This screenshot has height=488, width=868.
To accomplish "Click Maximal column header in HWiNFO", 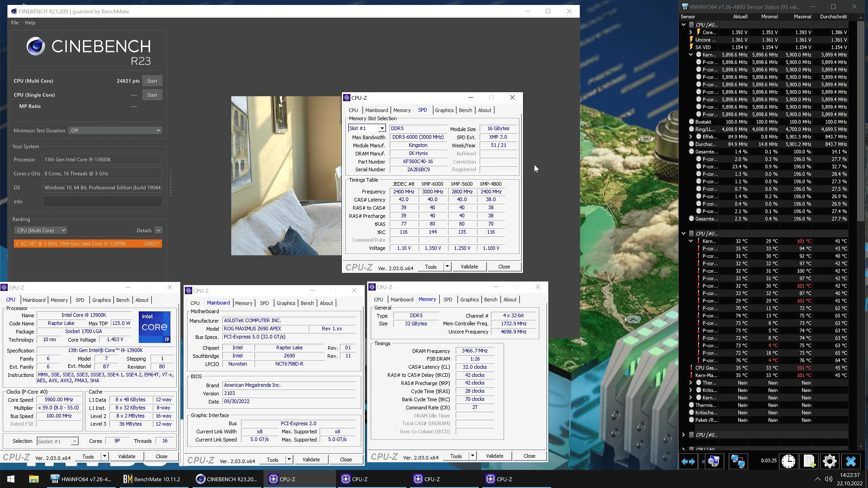I will [802, 17].
